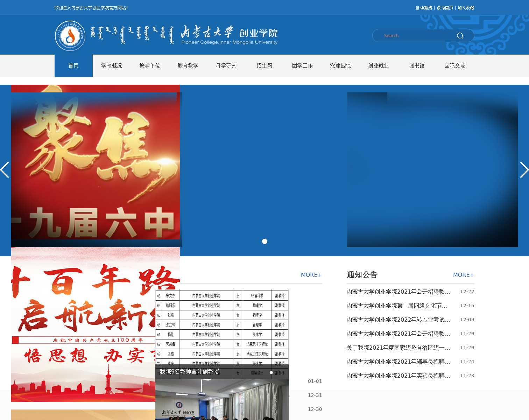Click 自助缴费 link in top bar

tap(424, 8)
